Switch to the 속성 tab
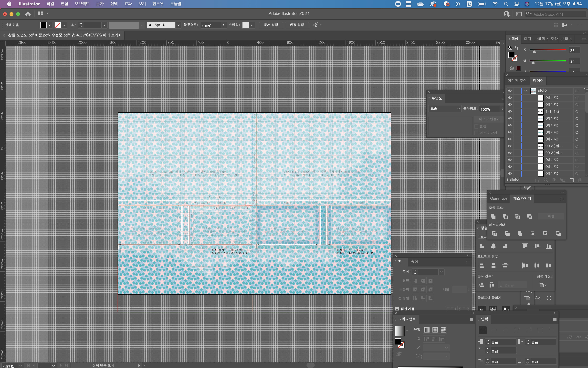The width and height of the screenshot is (588, 368). point(414,262)
